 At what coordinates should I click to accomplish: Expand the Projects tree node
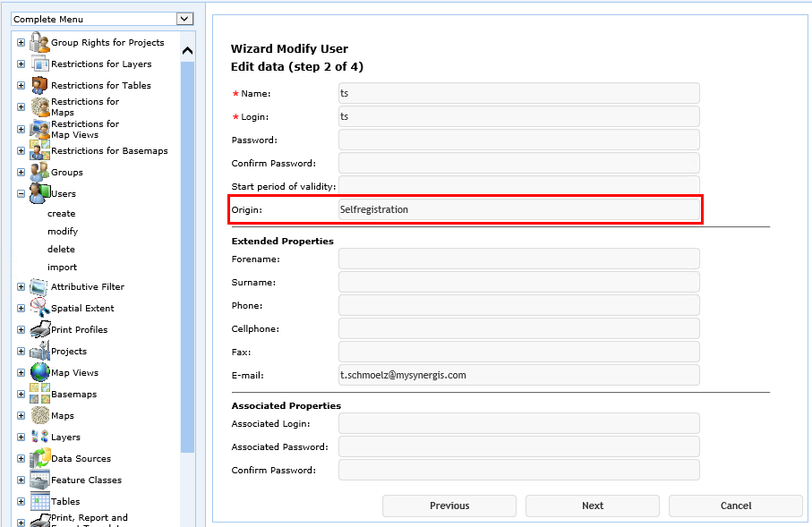20,351
